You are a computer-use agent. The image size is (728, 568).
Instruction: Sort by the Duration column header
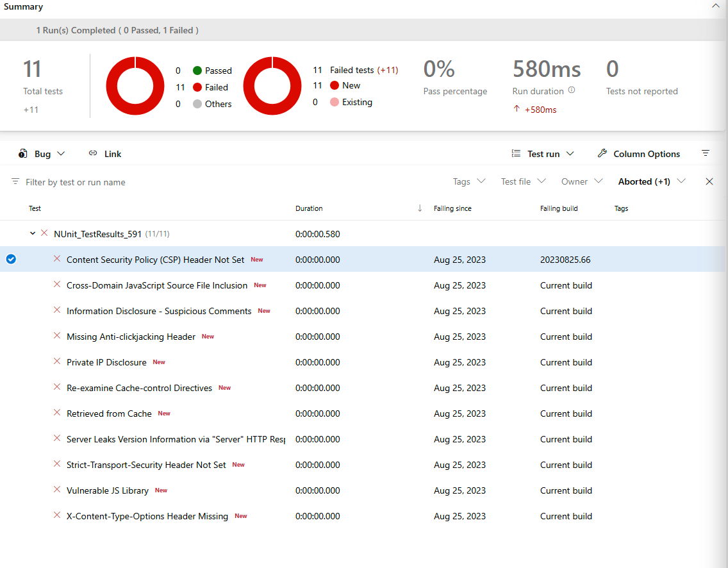coord(309,208)
